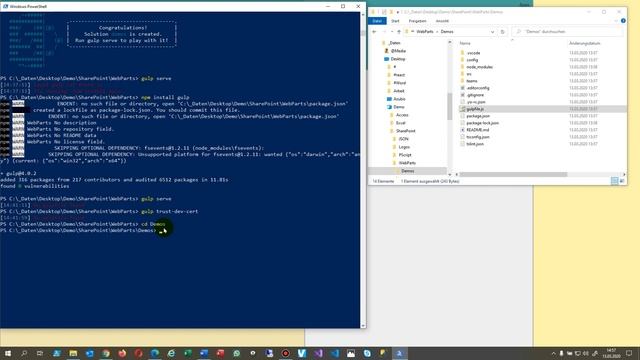Select the gulpfile.js file
Screen dimensions: 640x360
475,109
